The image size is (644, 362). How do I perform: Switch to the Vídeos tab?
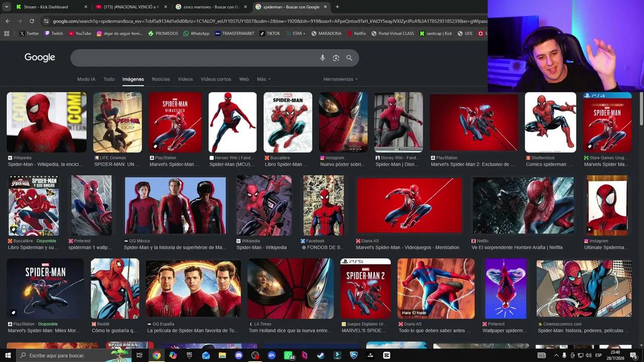click(x=185, y=79)
